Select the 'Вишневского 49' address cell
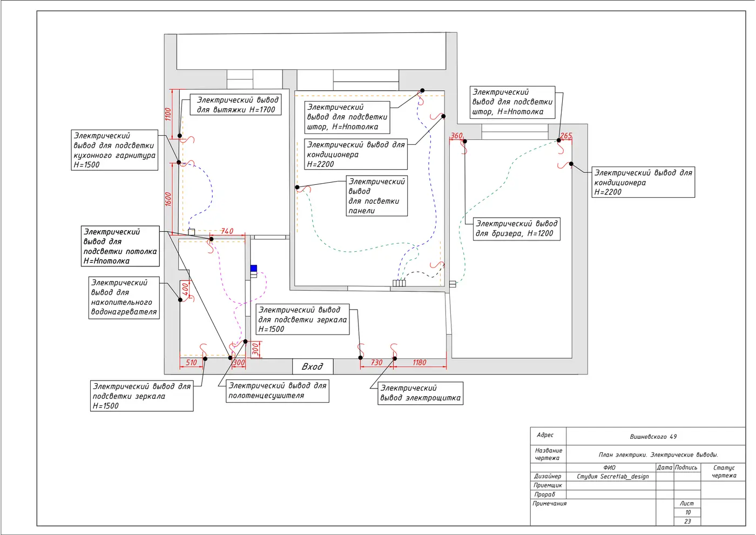 click(656, 436)
